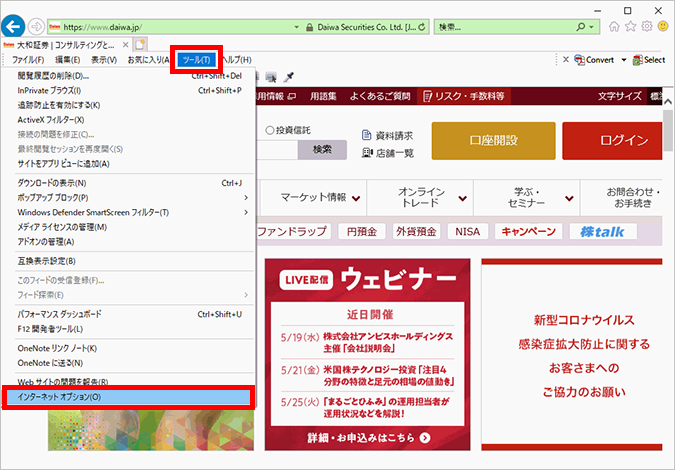Click 詳細・お申込みはこちら in webinar banner
Viewport: 675px width, 470px height.
click(x=368, y=438)
